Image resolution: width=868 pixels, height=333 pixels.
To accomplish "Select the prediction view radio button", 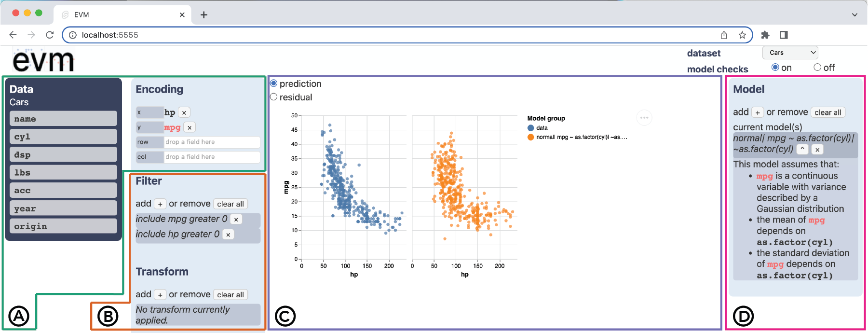I will pos(273,83).
